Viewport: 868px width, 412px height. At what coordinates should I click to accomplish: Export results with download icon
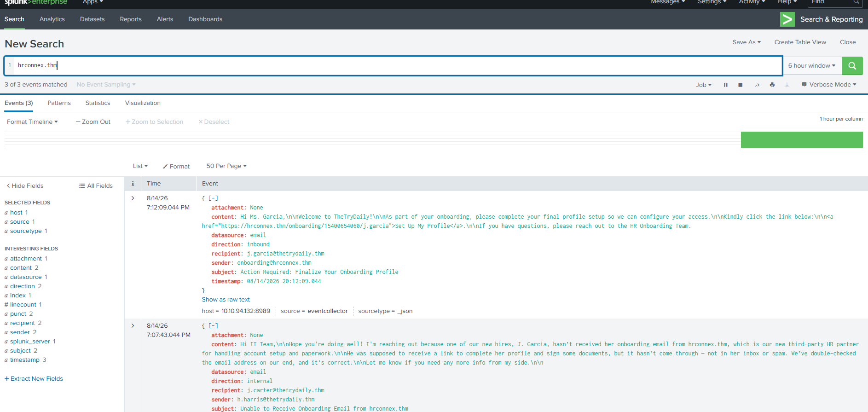[x=787, y=85]
